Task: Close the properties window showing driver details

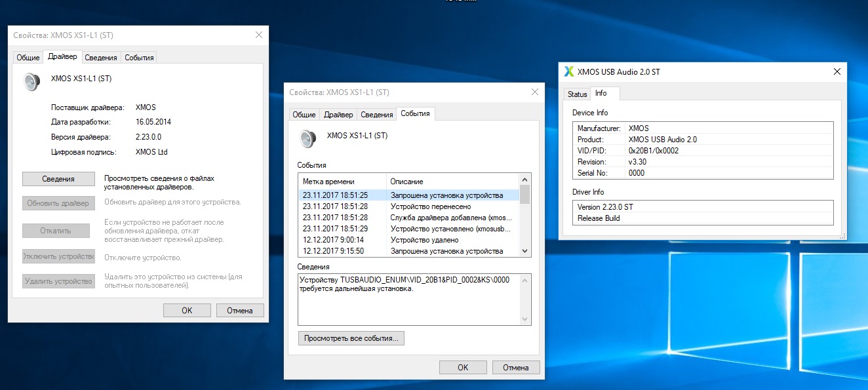Action: (x=258, y=35)
